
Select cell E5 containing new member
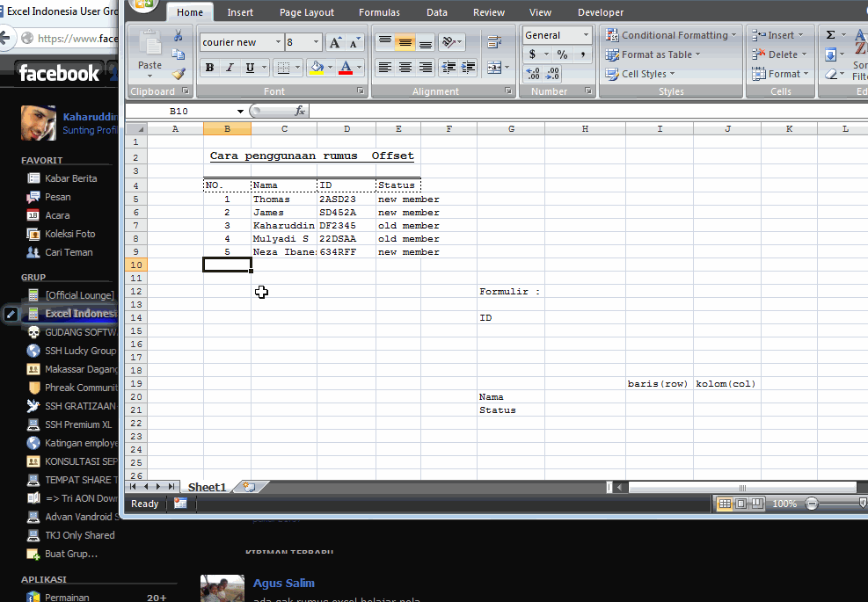(x=398, y=199)
